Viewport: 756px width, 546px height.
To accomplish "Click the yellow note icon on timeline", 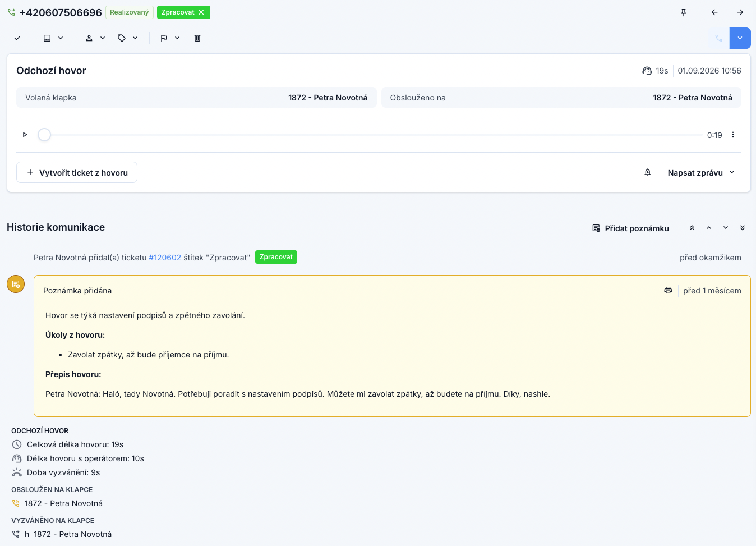I will click(x=16, y=284).
